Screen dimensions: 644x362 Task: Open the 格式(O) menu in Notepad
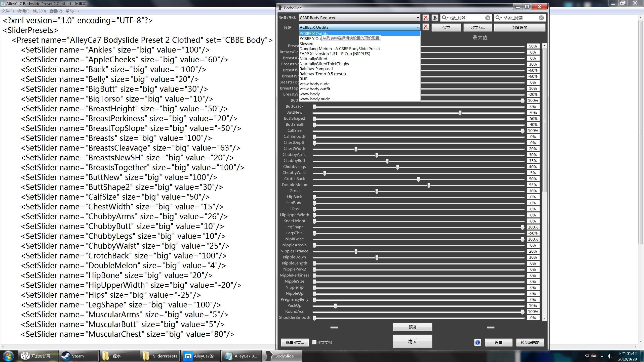point(39,11)
